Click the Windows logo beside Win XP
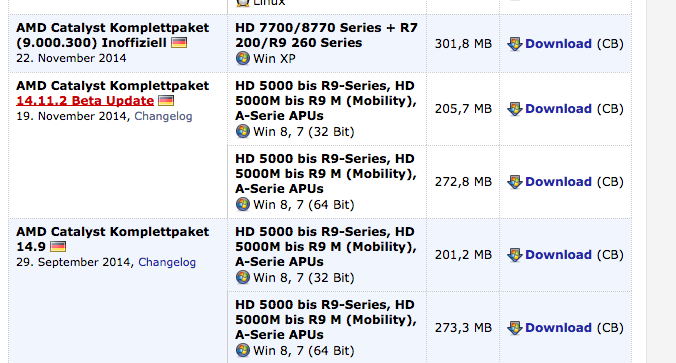The image size is (676, 363). tap(243, 58)
